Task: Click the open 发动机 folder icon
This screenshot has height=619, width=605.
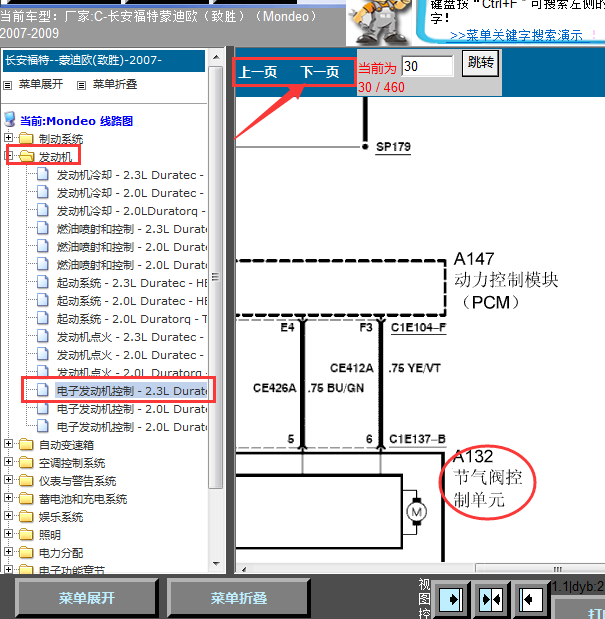Action: pyautogui.click(x=26, y=156)
